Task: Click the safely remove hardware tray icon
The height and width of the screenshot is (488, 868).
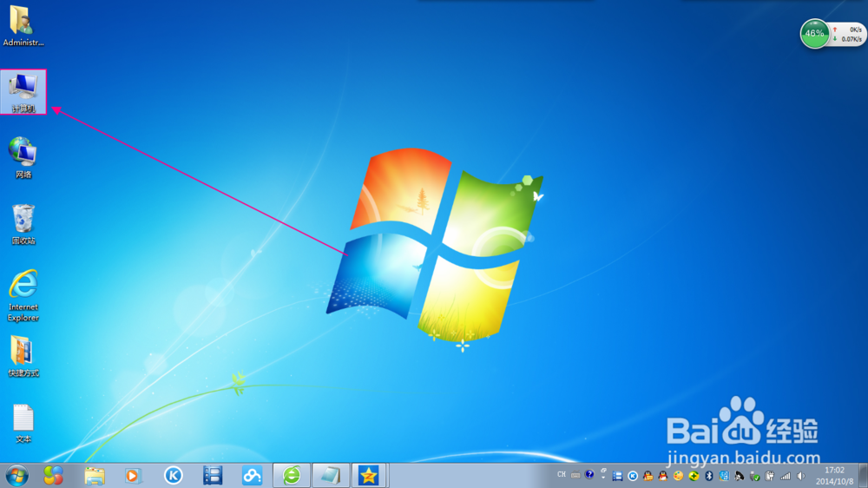Action: click(x=754, y=476)
